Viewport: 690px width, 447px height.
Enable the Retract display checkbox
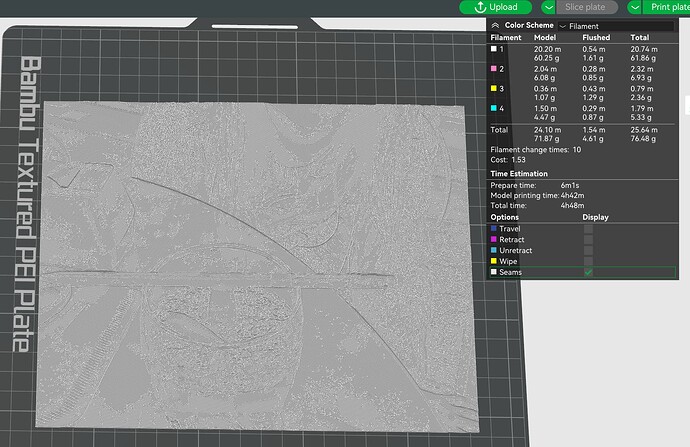pos(588,240)
